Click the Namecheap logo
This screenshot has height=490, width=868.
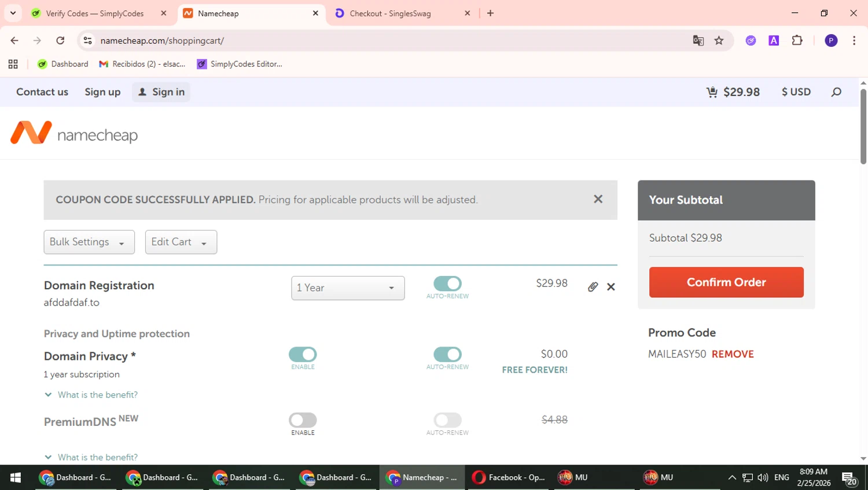point(74,133)
